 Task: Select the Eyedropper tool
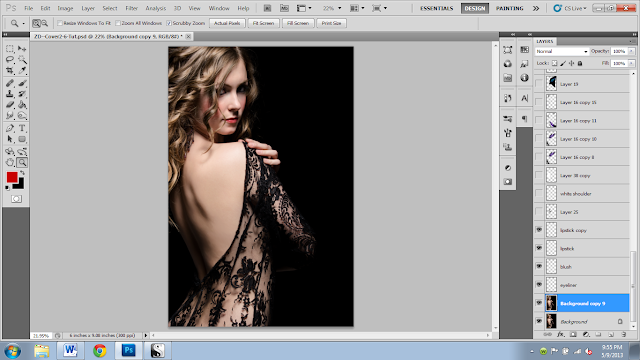tap(22, 71)
